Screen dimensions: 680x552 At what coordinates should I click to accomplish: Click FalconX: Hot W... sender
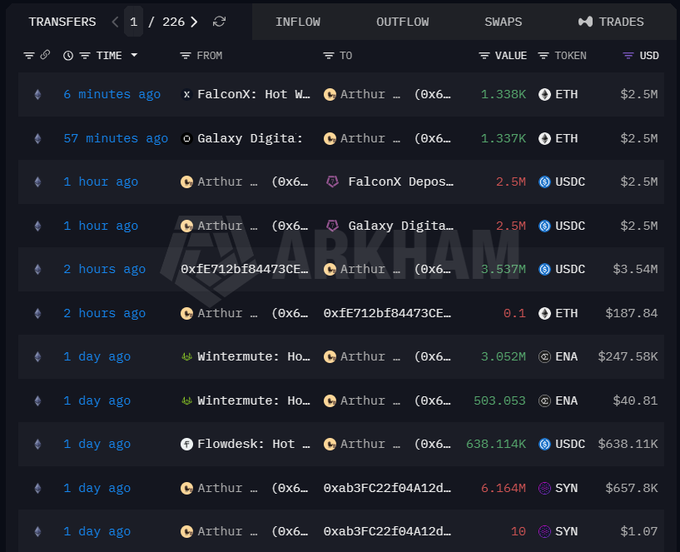tap(254, 95)
